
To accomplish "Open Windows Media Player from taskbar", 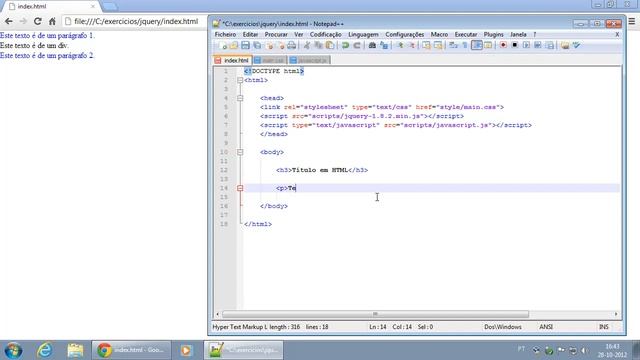I will point(186,350).
